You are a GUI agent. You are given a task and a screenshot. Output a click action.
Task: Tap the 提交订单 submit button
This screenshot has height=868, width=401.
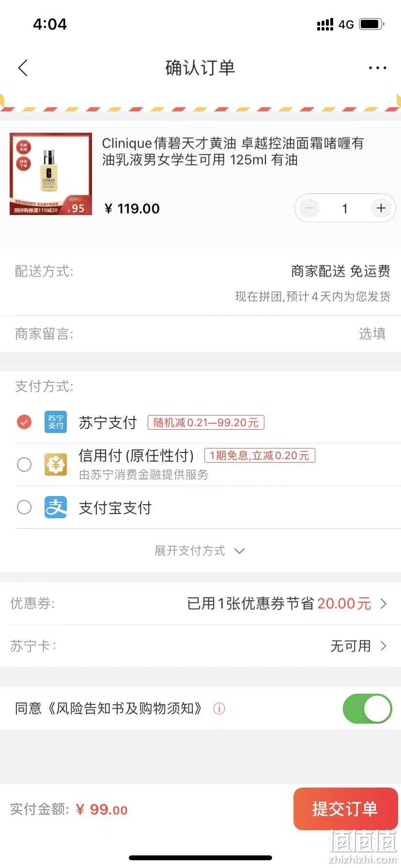[x=345, y=809]
